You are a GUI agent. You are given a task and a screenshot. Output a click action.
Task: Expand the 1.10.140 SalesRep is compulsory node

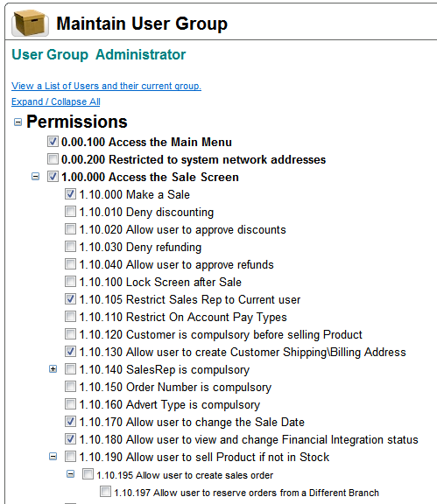(x=53, y=369)
